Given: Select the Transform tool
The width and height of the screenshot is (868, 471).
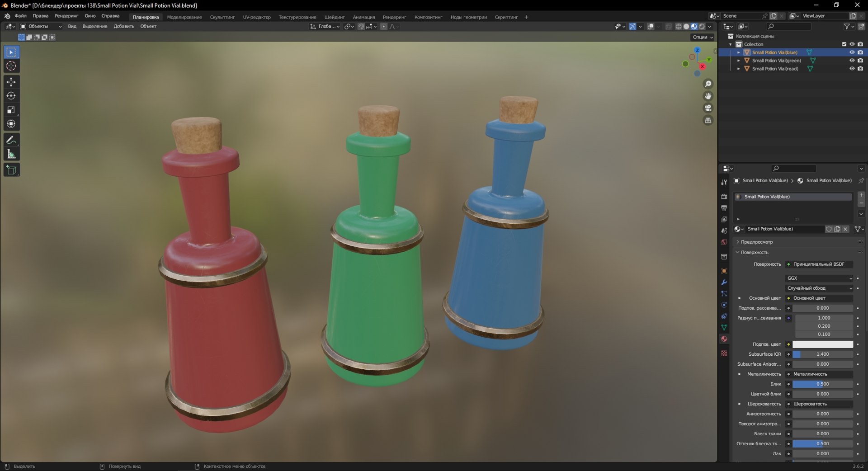Looking at the screenshot, I should 11,124.
